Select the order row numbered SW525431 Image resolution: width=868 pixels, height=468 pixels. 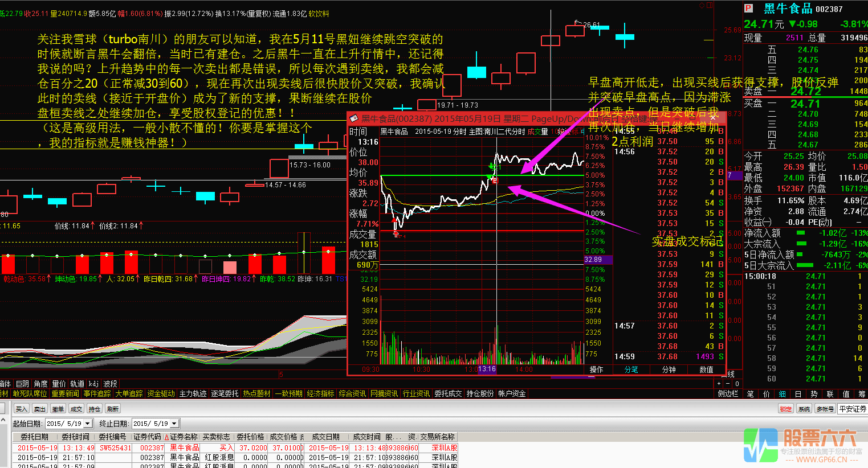click(x=235, y=448)
